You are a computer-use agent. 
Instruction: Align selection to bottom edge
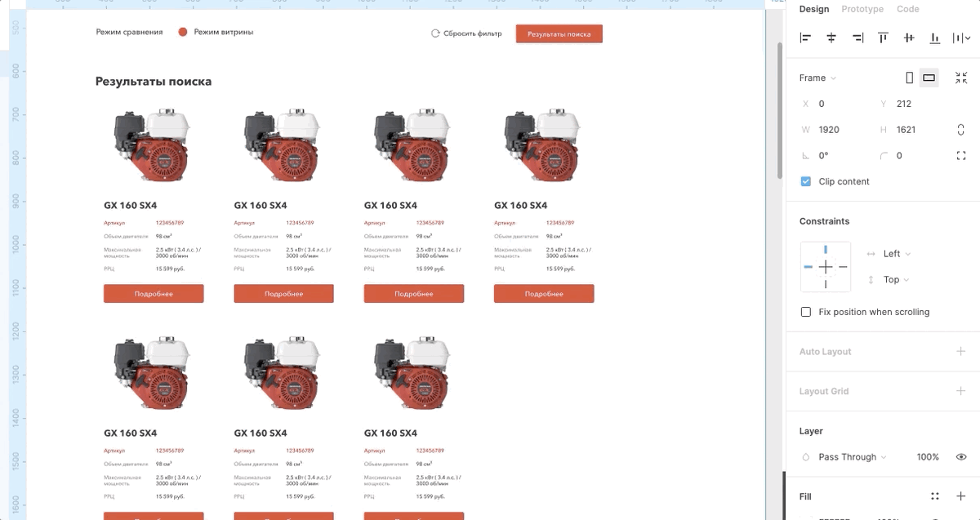(935, 38)
